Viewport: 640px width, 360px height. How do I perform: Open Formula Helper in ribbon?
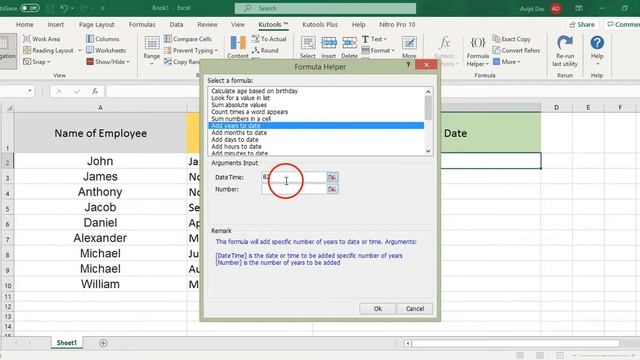(478, 51)
